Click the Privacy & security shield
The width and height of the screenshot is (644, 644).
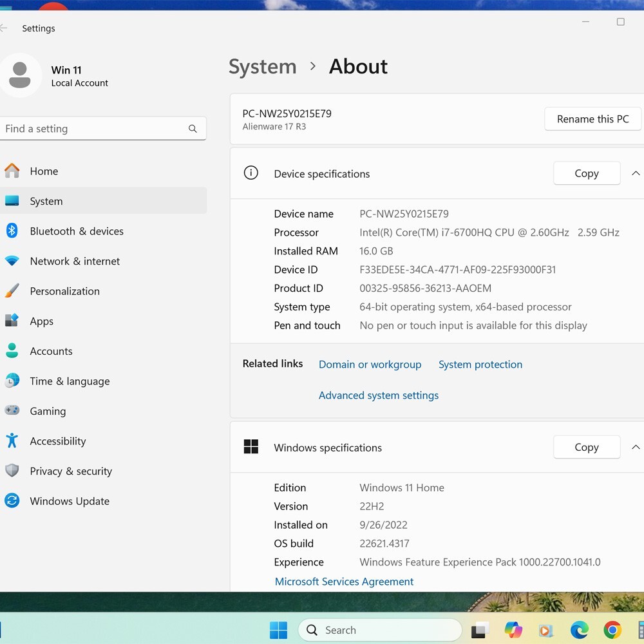[12, 471]
